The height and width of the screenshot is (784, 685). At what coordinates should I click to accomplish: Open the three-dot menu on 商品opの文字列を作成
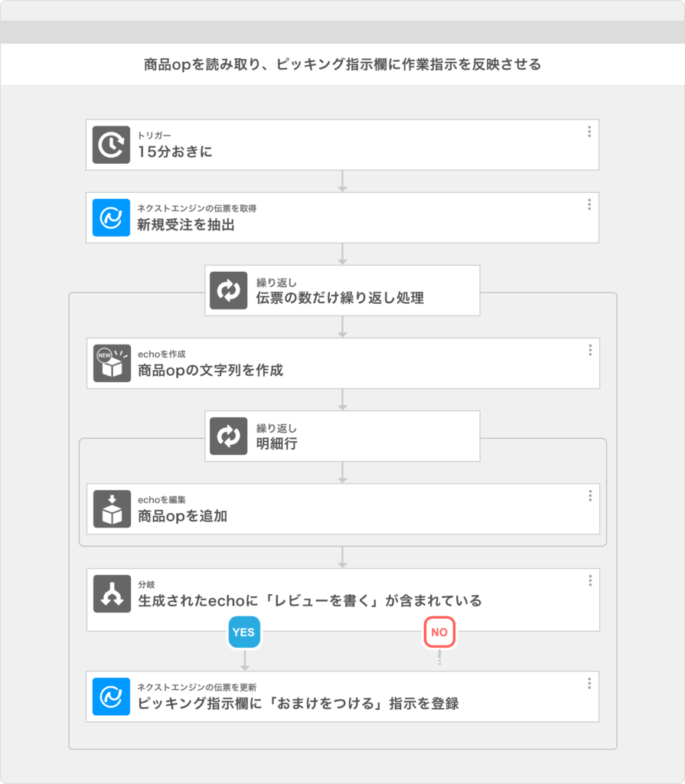(x=591, y=350)
